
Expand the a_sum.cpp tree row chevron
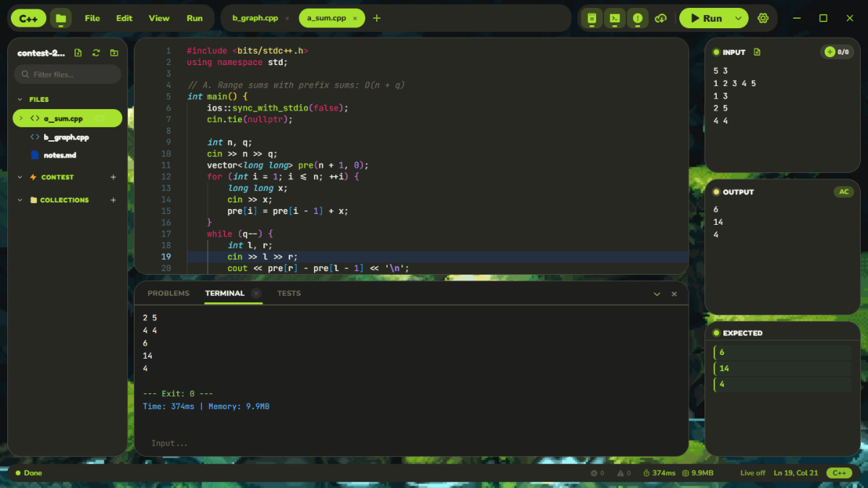[21, 119]
